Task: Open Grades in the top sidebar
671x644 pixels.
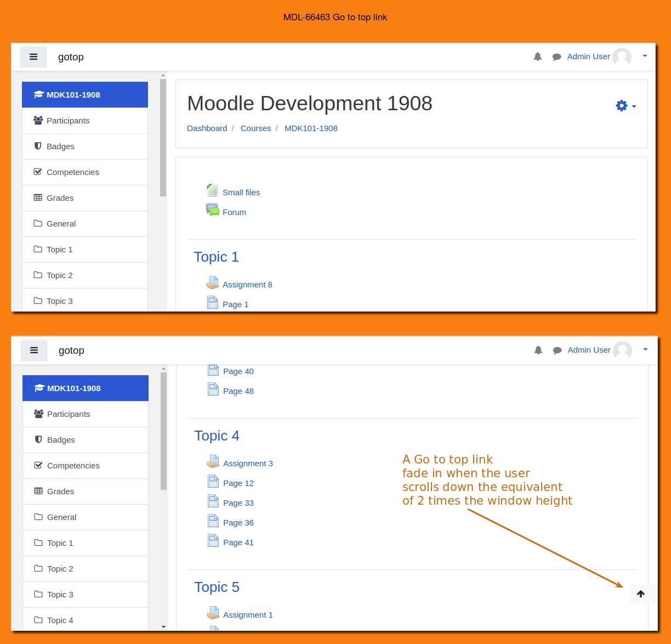Action: tap(85, 198)
